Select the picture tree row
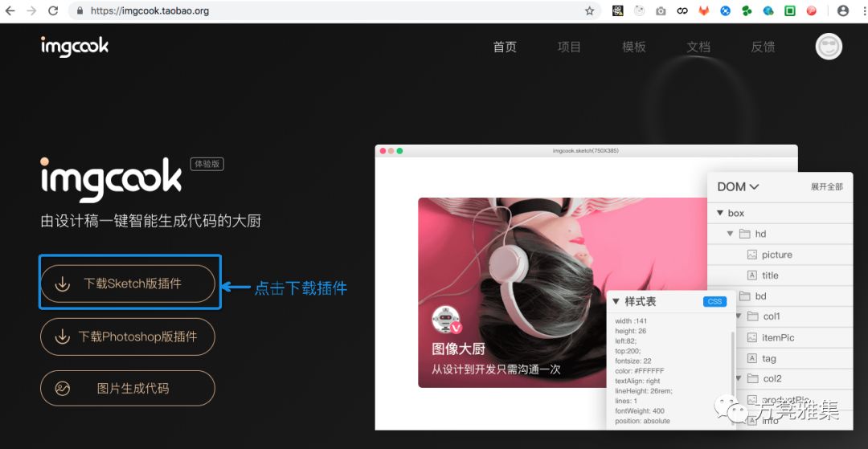This screenshot has width=868, height=449. coord(780,255)
